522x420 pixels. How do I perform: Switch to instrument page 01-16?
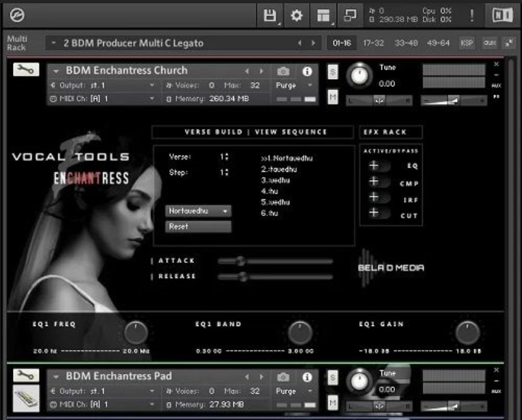pyautogui.click(x=342, y=43)
